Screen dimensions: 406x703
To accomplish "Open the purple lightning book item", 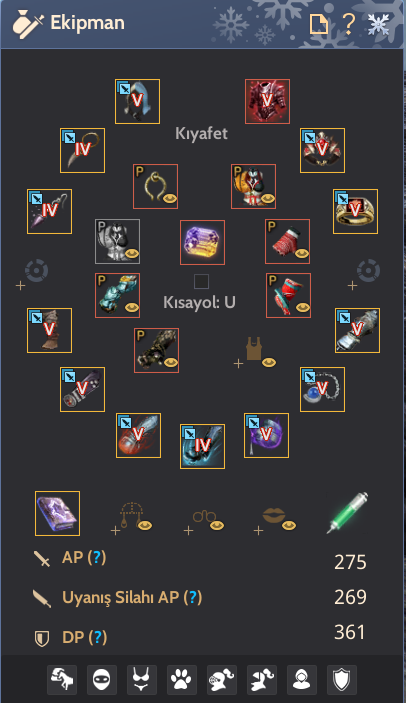I will point(57,513).
